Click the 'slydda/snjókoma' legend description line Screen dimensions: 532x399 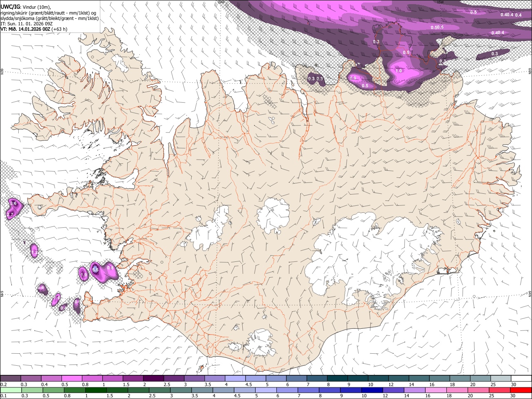[x=49, y=19]
